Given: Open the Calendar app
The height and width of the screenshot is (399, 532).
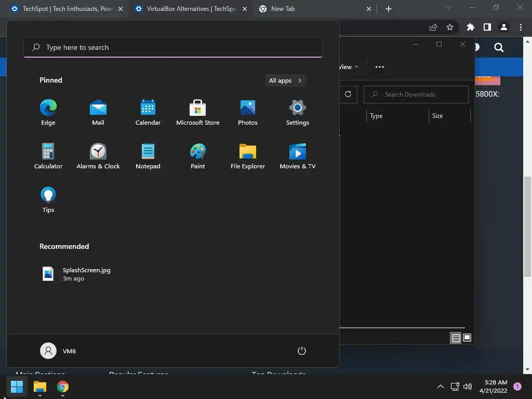Looking at the screenshot, I should (x=148, y=113).
